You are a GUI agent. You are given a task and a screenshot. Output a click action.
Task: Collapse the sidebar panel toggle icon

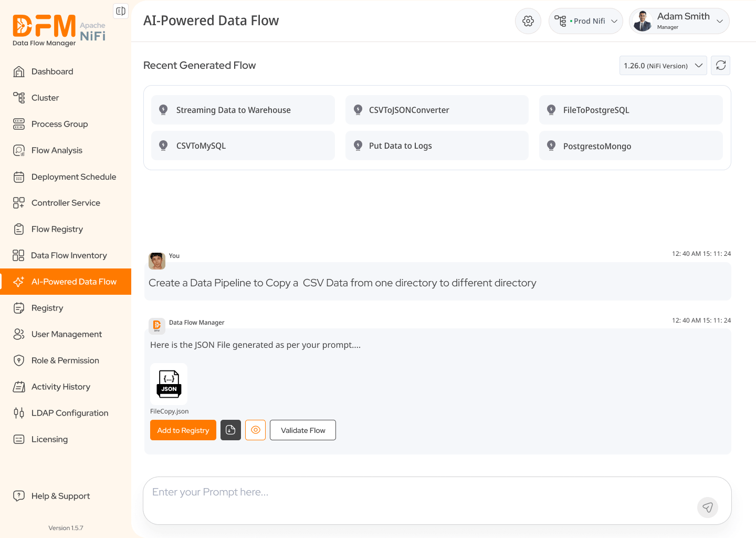click(x=121, y=11)
